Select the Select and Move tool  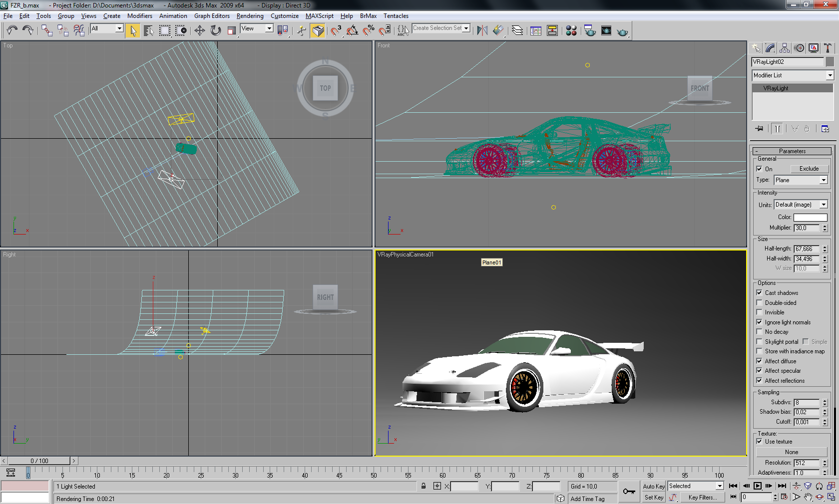click(x=199, y=31)
